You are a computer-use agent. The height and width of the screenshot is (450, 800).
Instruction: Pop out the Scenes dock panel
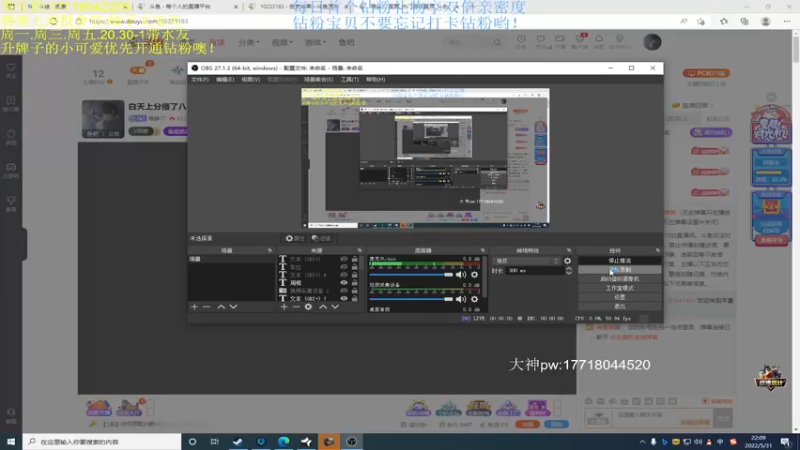click(270, 251)
